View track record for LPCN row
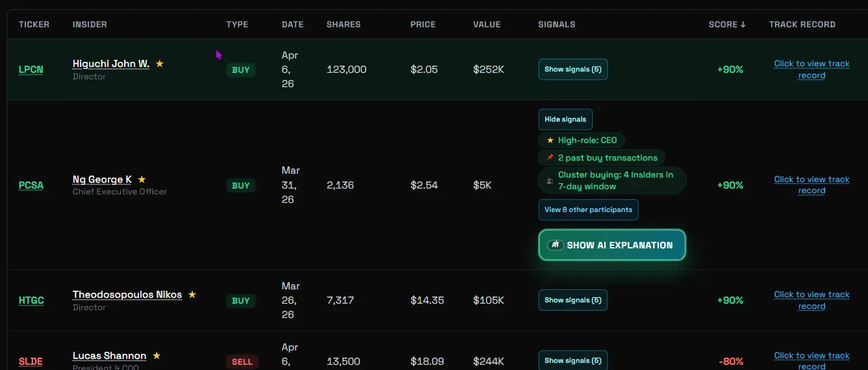868x370 pixels. tap(811, 70)
